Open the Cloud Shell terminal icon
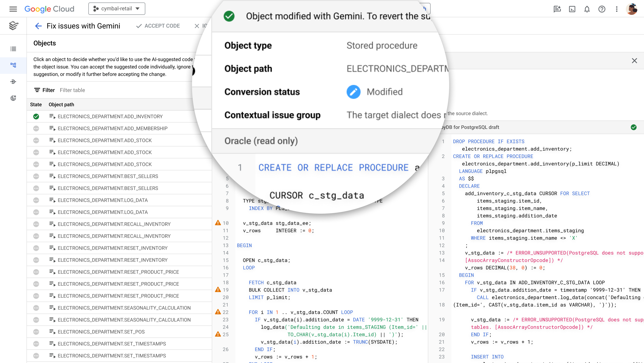 point(572,9)
